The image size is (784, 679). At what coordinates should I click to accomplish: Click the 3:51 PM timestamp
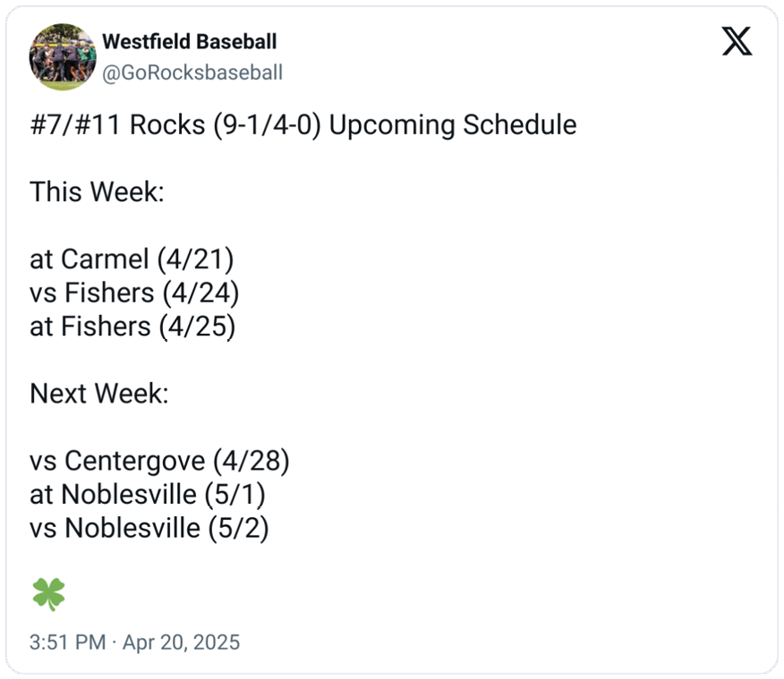point(67,642)
